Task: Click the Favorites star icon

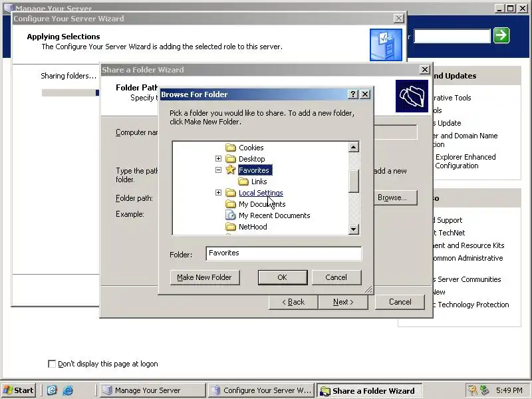Action: tap(231, 170)
